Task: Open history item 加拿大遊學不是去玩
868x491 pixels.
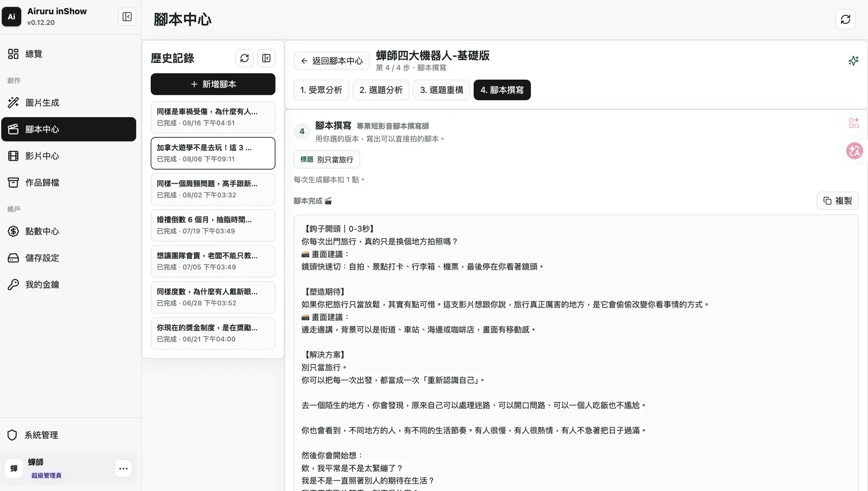Action: coord(213,153)
